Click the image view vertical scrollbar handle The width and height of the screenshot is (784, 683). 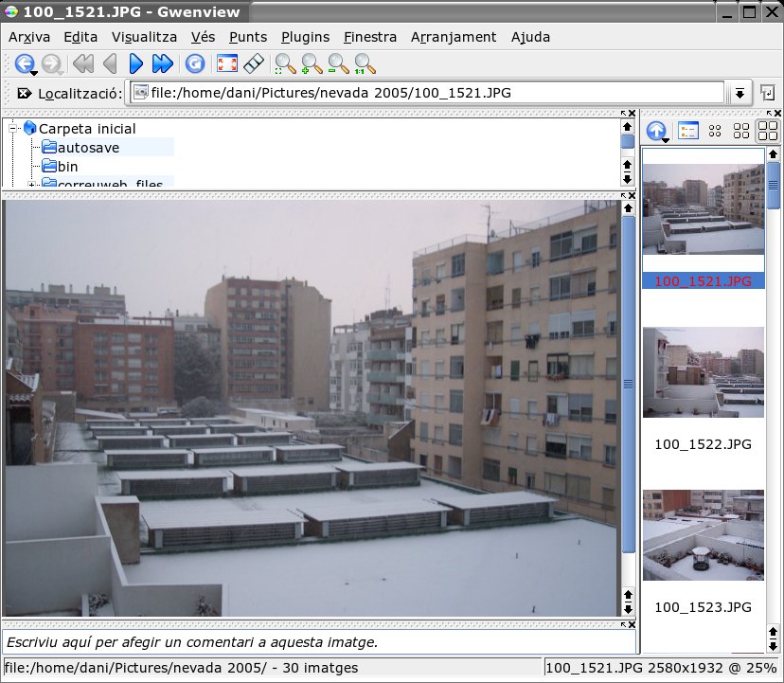(628, 385)
